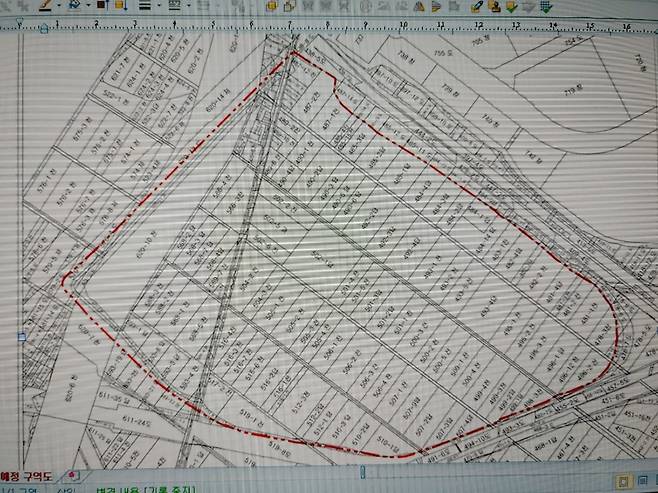
Task: Click the red new-tab icon beside 예정 구역도
Action: point(74,474)
